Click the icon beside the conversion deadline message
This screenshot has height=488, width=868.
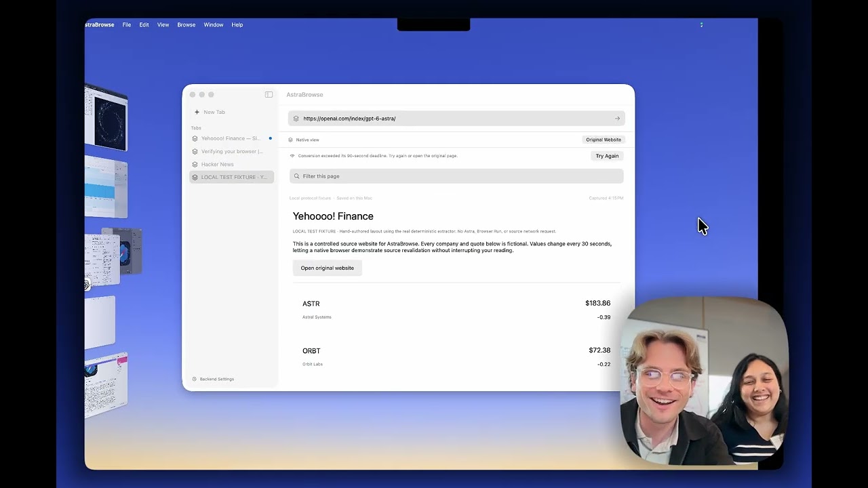click(x=292, y=156)
